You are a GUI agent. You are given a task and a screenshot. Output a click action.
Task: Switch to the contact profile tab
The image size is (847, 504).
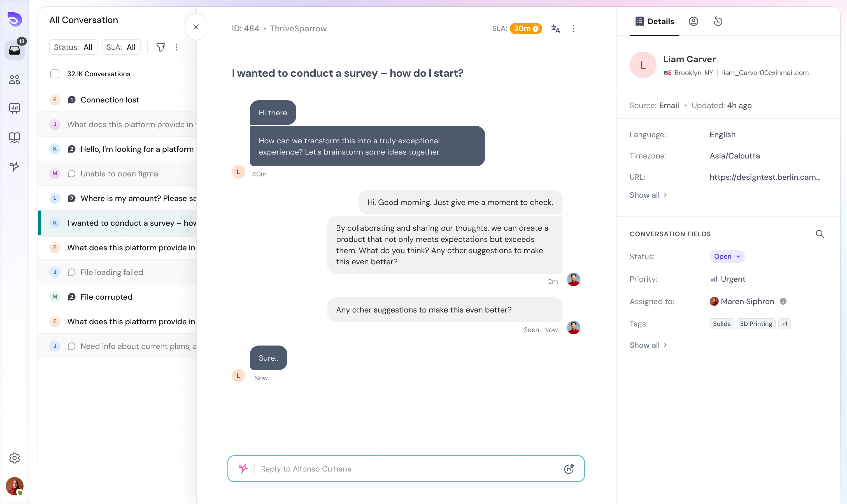pos(694,21)
